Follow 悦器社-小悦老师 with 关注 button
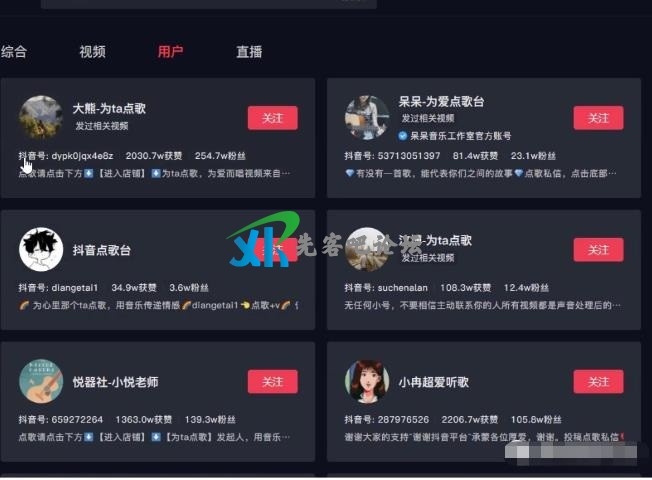 pyautogui.click(x=273, y=382)
